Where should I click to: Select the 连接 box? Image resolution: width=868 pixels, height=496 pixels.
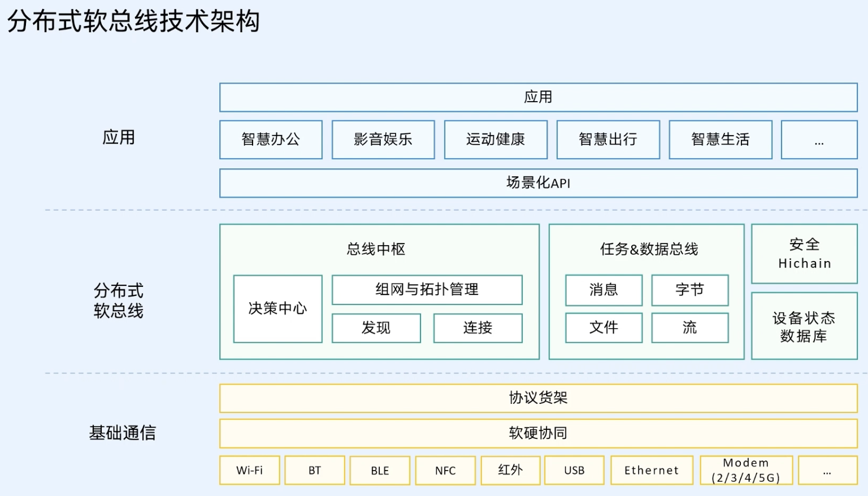tap(478, 328)
